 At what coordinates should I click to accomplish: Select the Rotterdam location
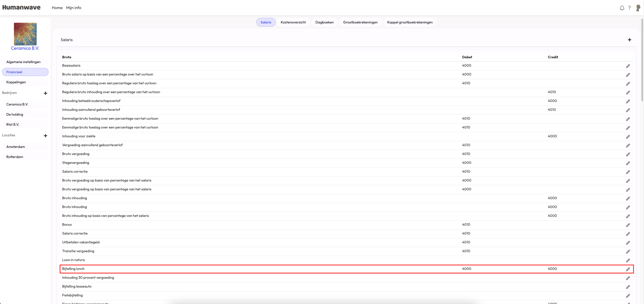tap(15, 157)
